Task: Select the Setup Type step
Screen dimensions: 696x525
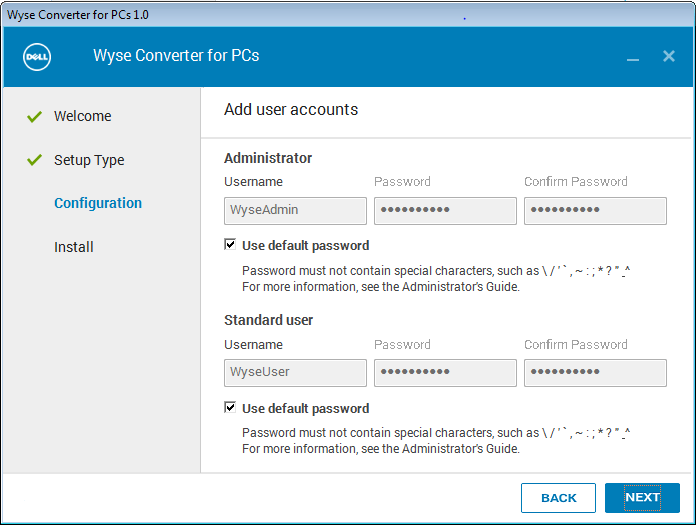Action: (89, 160)
